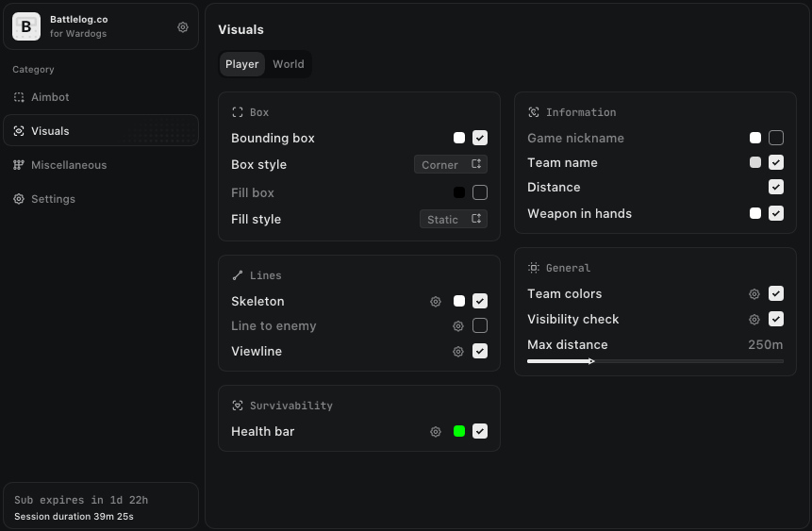Viewport: 812px width, 531px height.
Task: Open Health bar gear settings
Action: pos(436,432)
